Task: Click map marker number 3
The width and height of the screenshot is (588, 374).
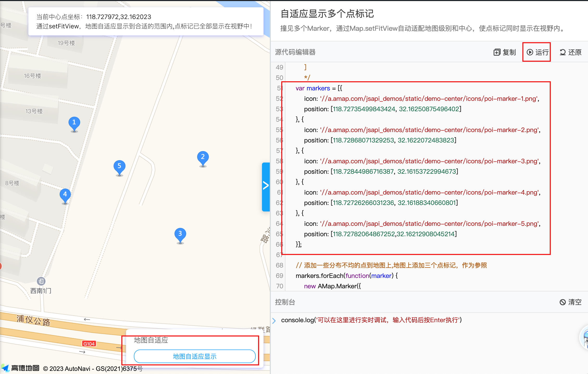Action: [180, 234]
